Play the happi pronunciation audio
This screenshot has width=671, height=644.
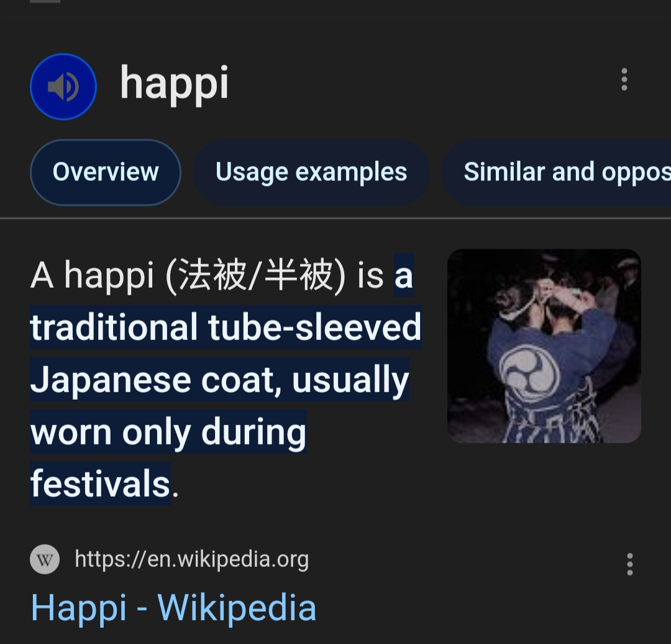pos(63,86)
